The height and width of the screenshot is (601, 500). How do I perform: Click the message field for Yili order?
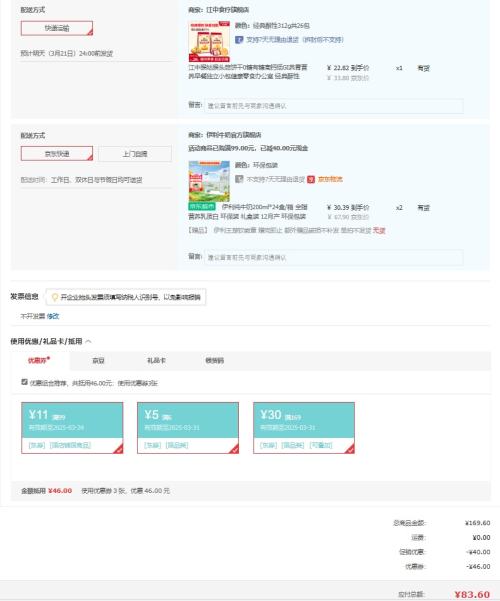pyautogui.click(x=334, y=258)
